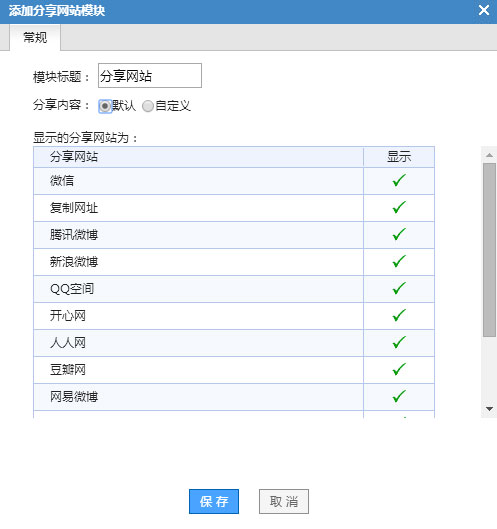Click the 保存 button
The height and width of the screenshot is (529, 497).
214,502
